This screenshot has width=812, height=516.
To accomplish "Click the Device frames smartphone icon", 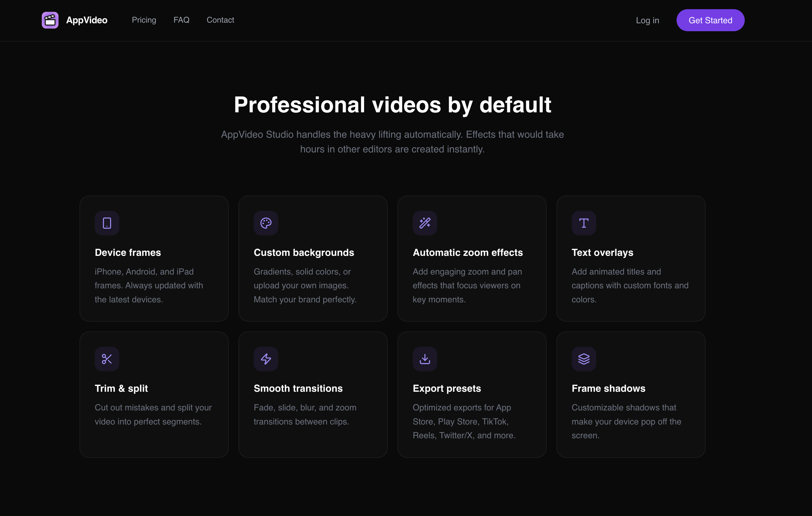I will pyautogui.click(x=107, y=223).
